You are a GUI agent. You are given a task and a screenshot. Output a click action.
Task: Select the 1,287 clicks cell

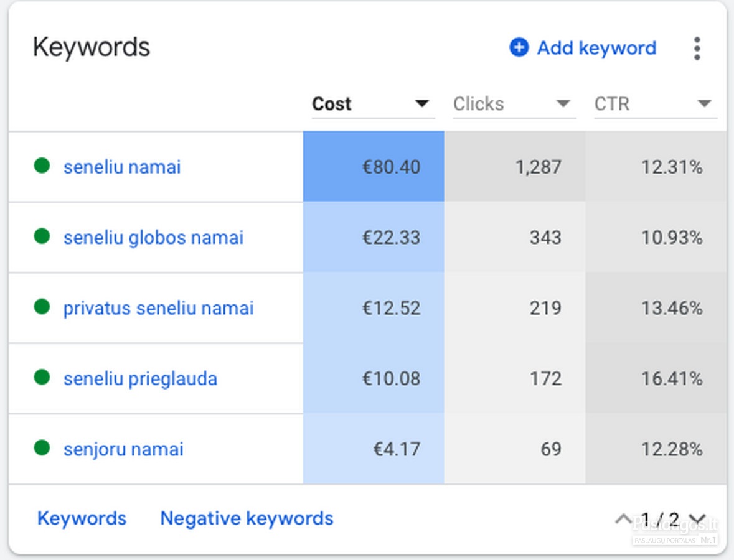click(x=515, y=167)
